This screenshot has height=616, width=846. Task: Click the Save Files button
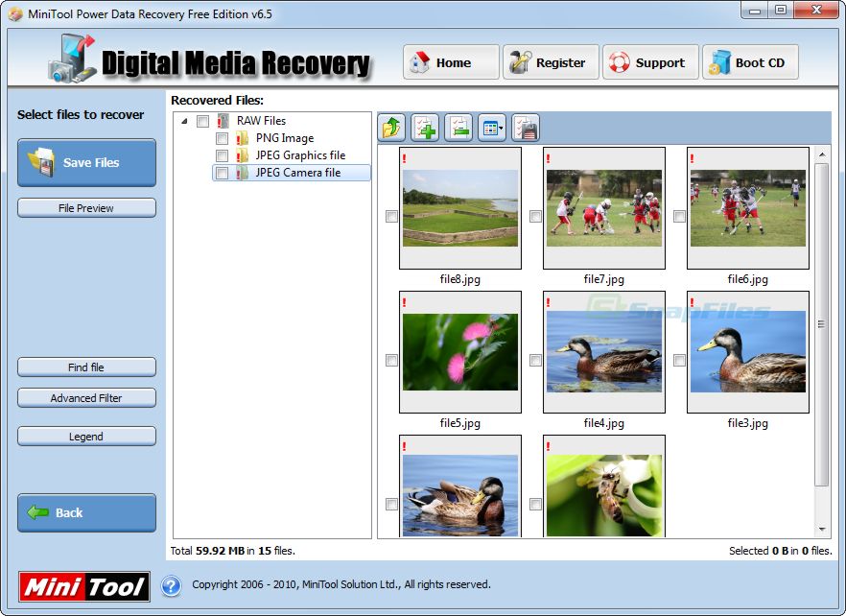click(x=87, y=162)
